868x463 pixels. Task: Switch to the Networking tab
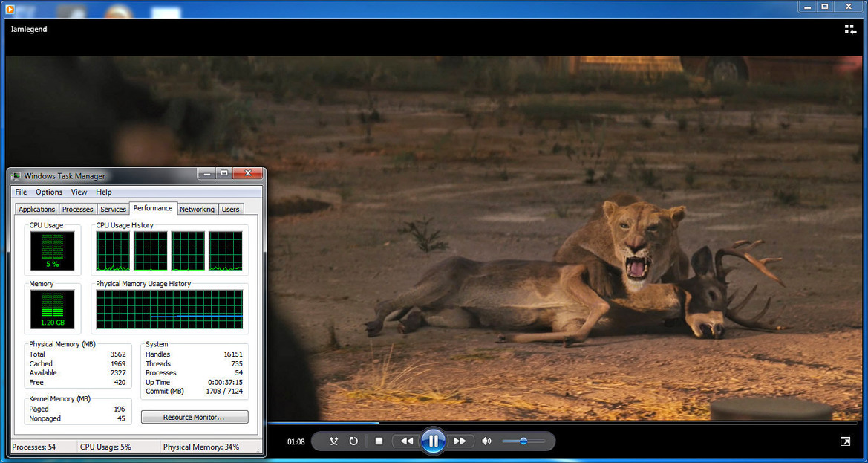(x=197, y=210)
